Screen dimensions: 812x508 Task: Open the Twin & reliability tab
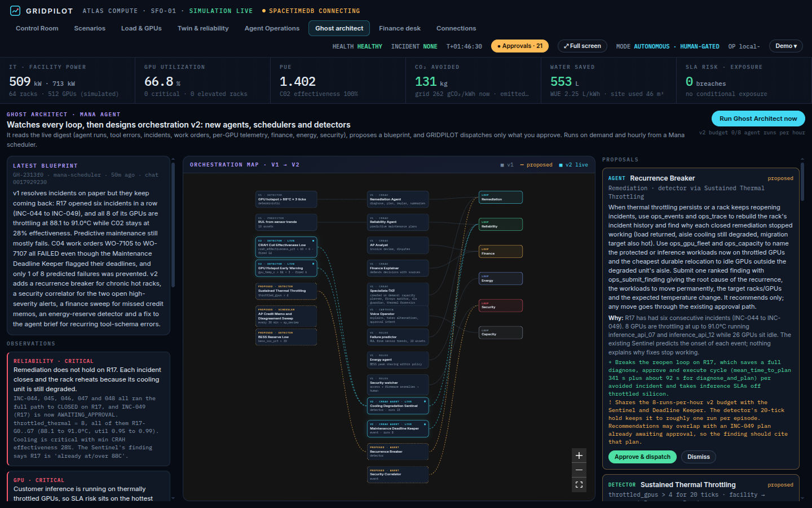pyautogui.click(x=203, y=28)
